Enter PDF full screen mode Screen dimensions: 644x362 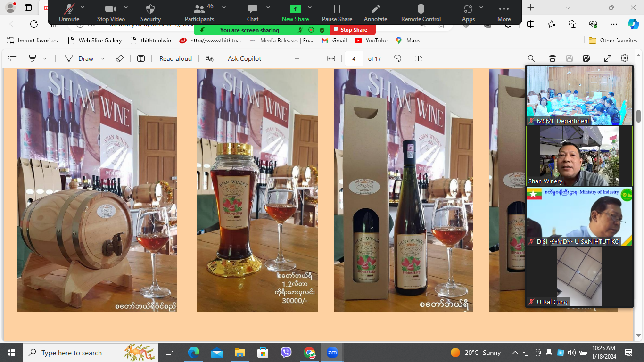[x=608, y=58]
